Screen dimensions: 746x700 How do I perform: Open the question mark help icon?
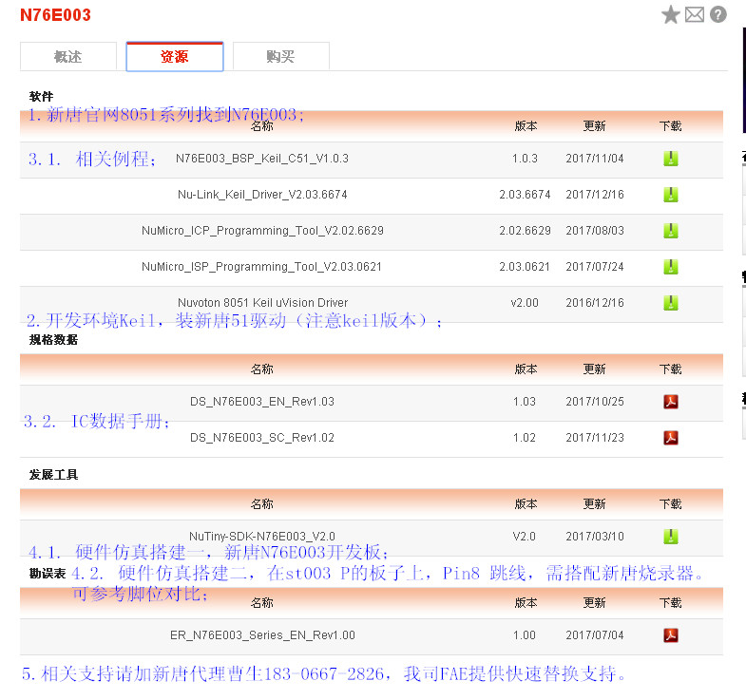pyautogui.click(x=718, y=14)
